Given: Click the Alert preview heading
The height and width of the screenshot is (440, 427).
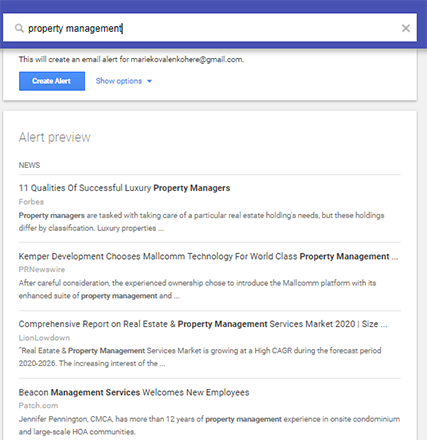Looking at the screenshot, I should 55,137.
